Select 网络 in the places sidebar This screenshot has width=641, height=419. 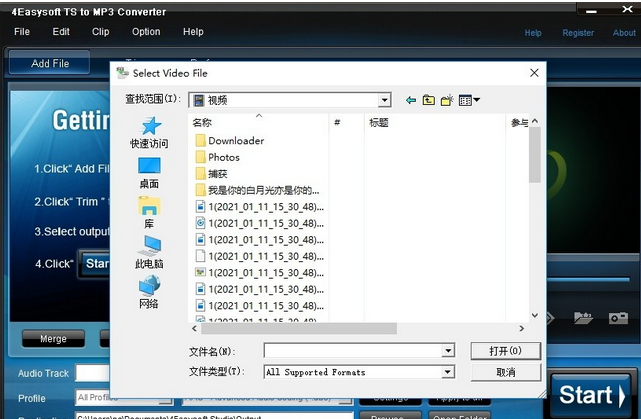149,292
